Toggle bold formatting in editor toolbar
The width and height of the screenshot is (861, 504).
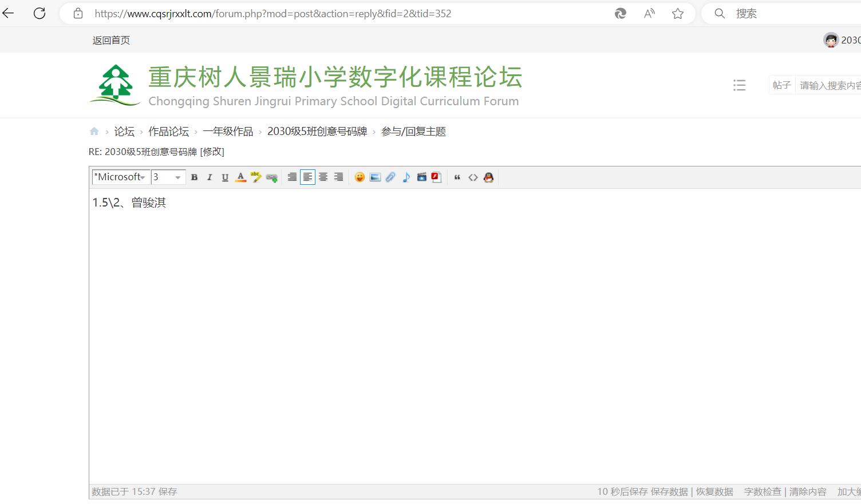[195, 177]
